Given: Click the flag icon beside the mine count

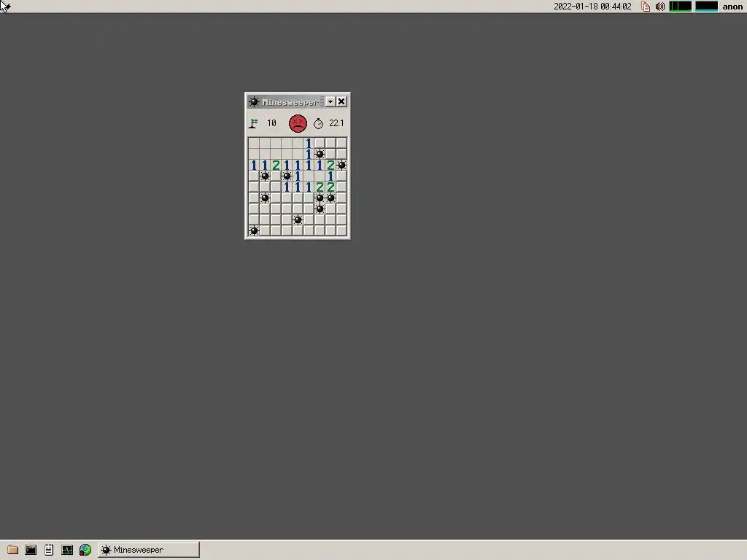Looking at the screenshot, I should click(253, 124).
